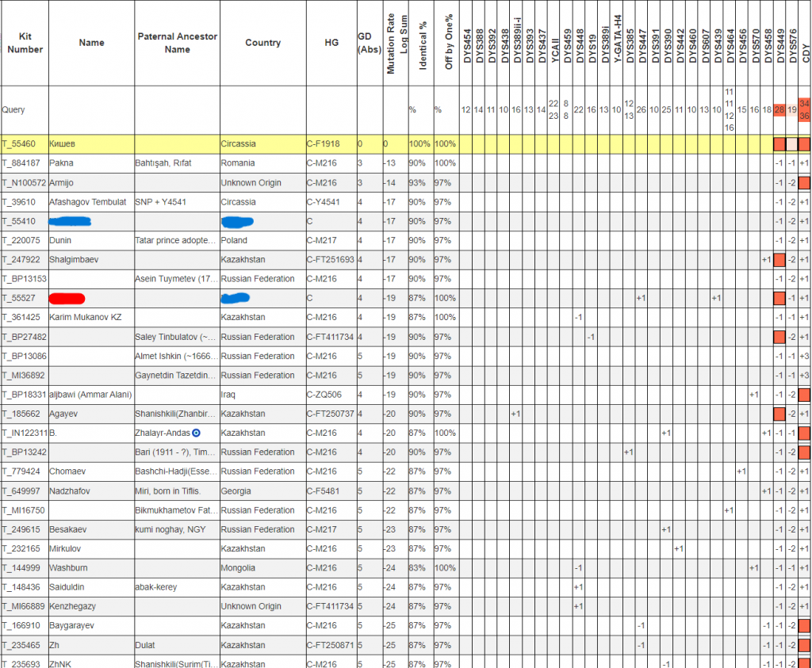Click the HG column header

pyautogui.click(x=331, y=43)
